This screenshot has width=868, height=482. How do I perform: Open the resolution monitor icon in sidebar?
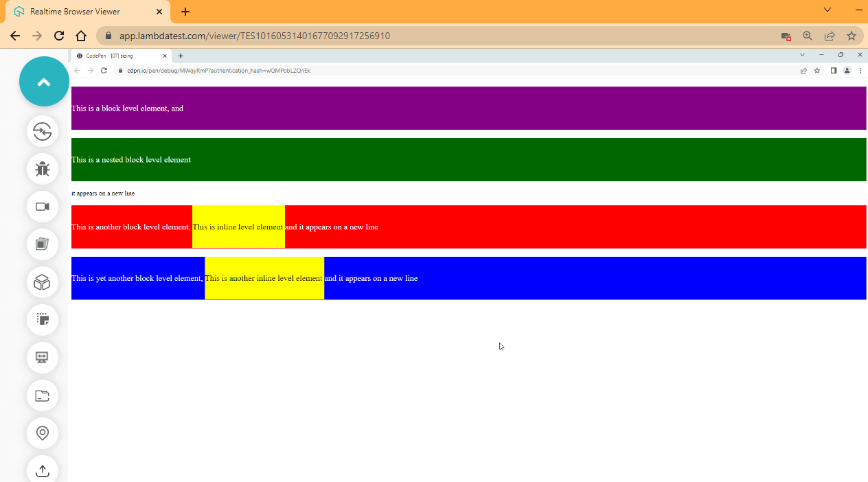point(43,358)
